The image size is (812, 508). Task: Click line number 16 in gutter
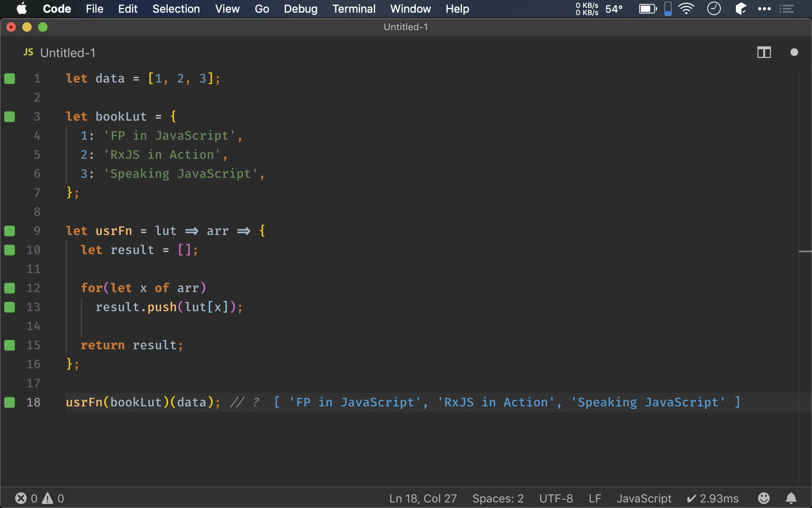pos(33,364)
